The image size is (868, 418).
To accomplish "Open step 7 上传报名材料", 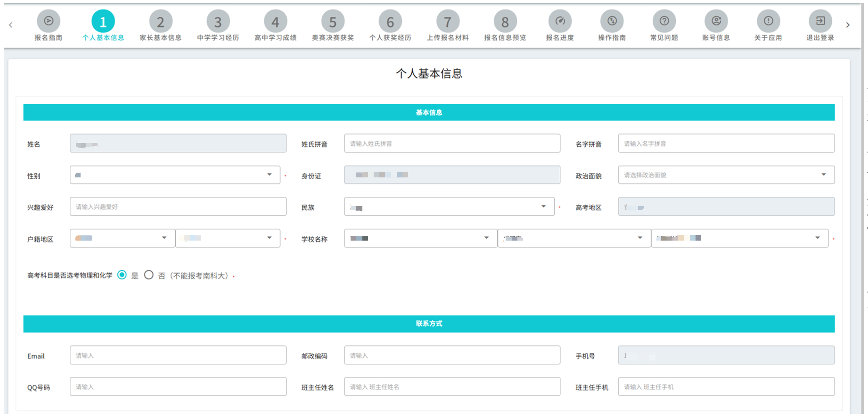I will tap(448, 22).
